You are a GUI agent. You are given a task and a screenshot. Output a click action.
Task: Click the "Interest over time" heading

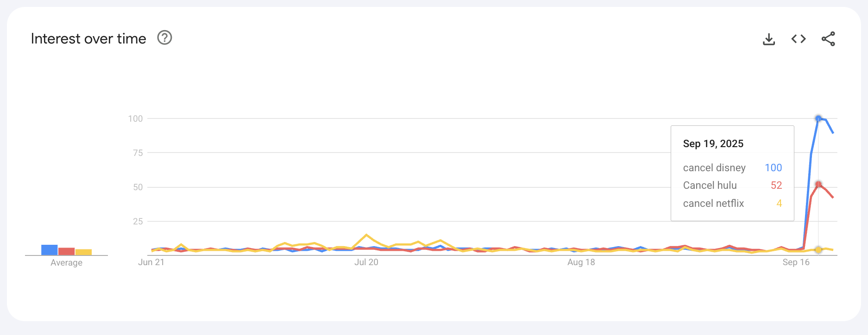tap(88, 39)
